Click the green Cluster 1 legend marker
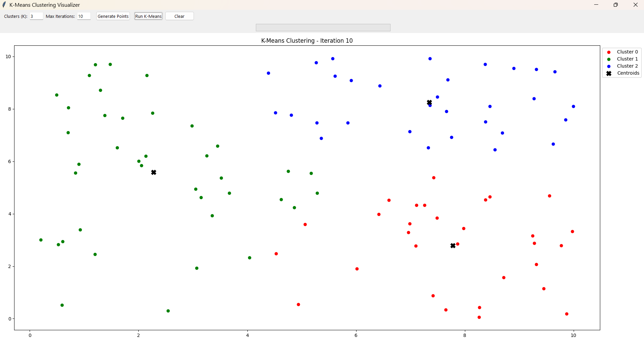Image resolution: width=644 pixels, height=341 pixels. pos(609,59)
